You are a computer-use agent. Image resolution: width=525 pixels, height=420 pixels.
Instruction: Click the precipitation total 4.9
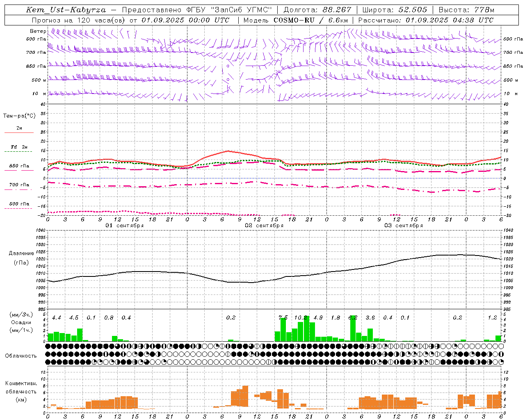click(x=318, y=318)
